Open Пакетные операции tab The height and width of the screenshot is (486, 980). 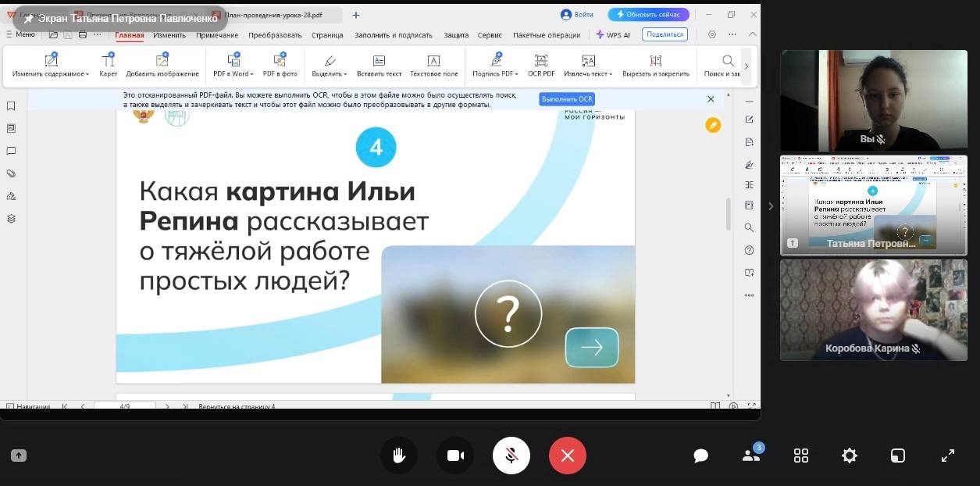click(547, 35)
